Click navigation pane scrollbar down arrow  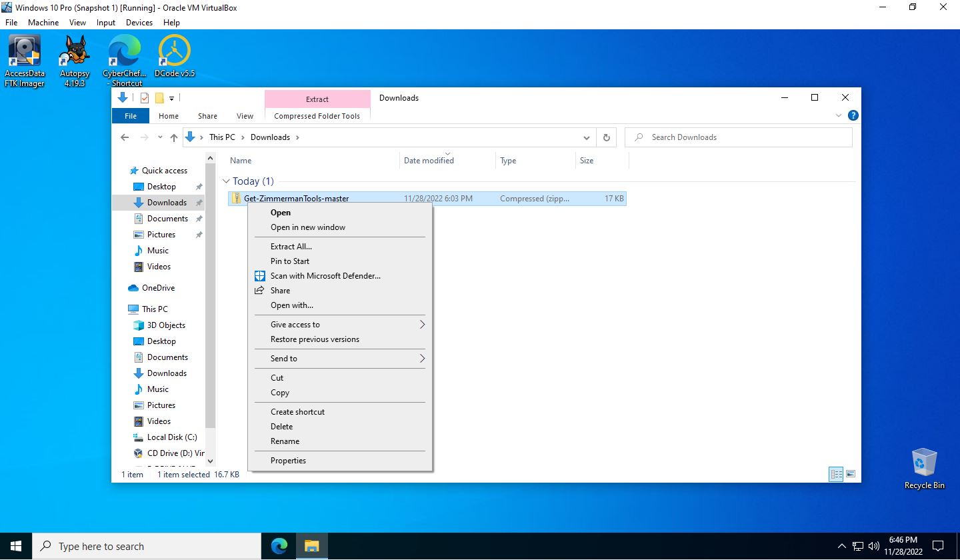pyautogui.click(x=211, y=461)
